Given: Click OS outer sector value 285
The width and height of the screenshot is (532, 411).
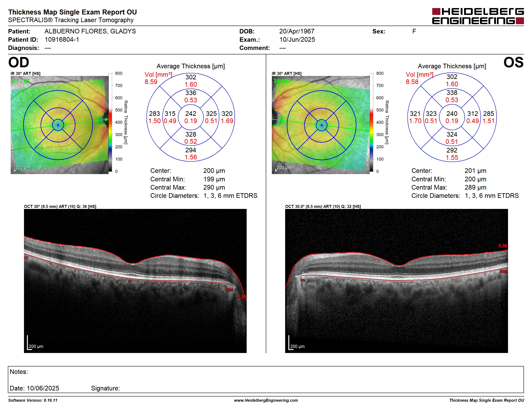Looking at the screenshot, I should tap(489, 114).
